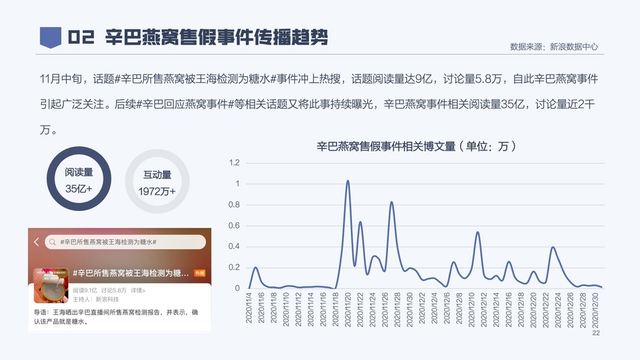The image size is (640, 360).
Task: Click the 0.2 y-axis label
Action: click(x=234, y=267)
